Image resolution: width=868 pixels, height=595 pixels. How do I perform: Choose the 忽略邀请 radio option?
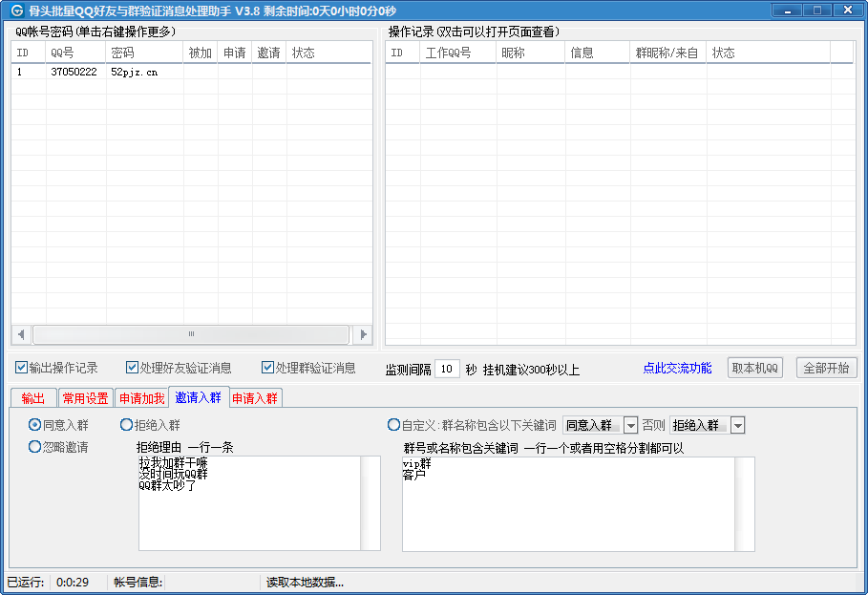click(35, 446)
